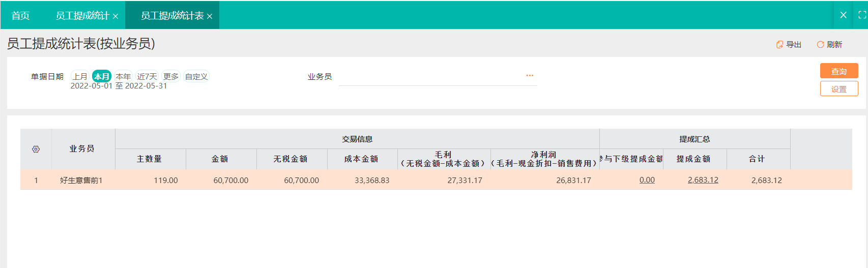Toggle fullscreen icon in top bar
Screen dimensions: 868x268
click(x=862, y=15)
